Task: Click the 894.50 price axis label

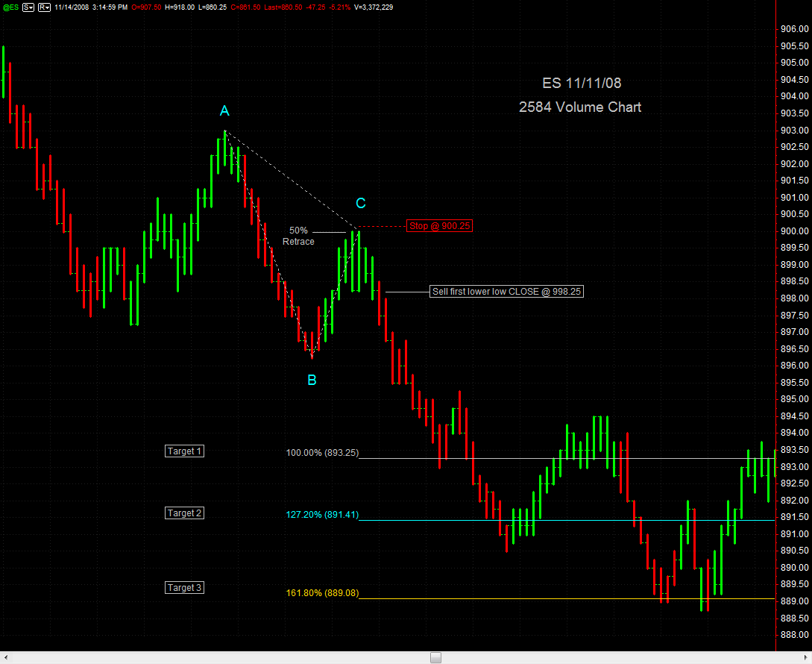Action: [794, 416]
